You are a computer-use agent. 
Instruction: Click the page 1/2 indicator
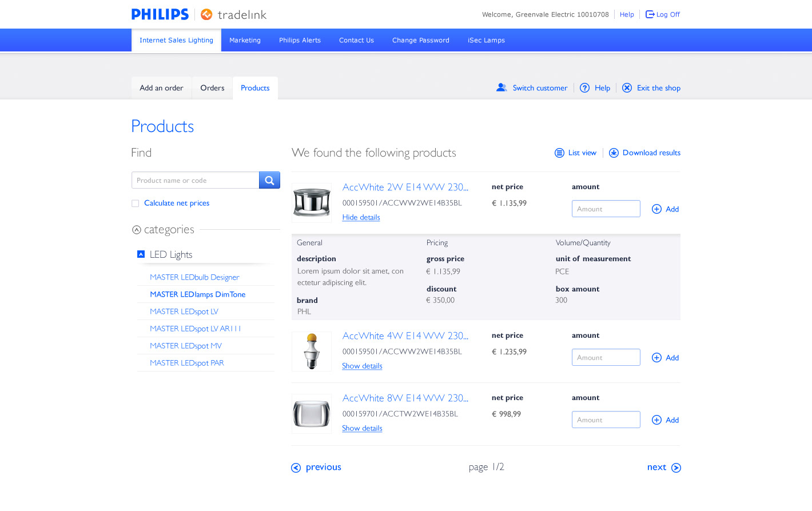(487, 467)
